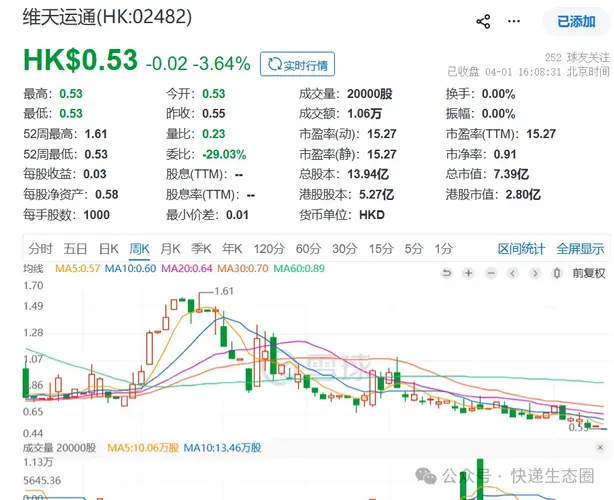Move chart left with the left arrow icon
The height and width of the screenshot is (500, 614).
point(513,273)
